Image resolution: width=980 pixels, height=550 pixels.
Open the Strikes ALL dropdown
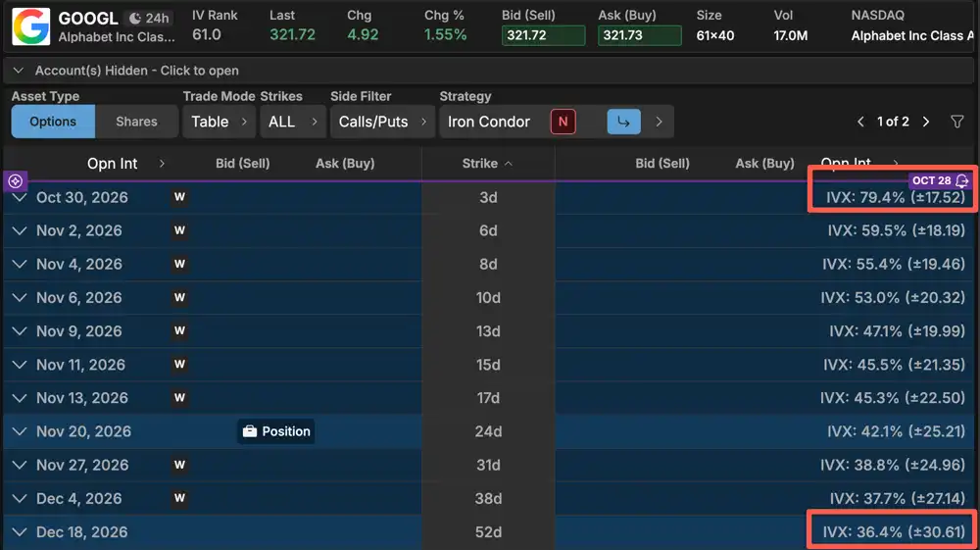[x=292, y=122]
